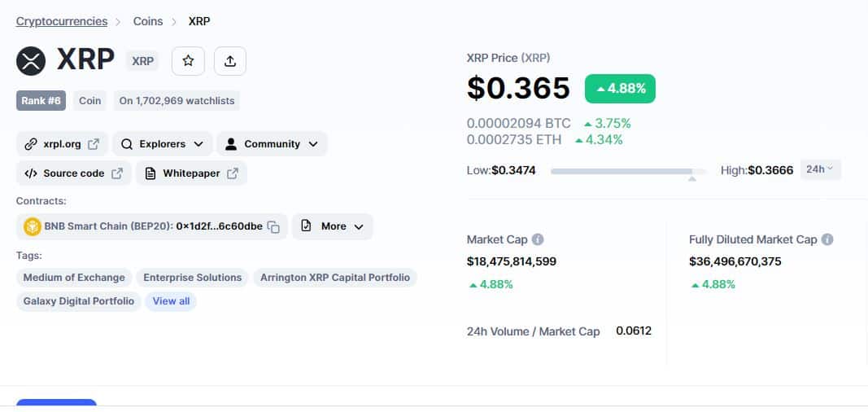868x412 pixels.
Task: Click the Fully Diluted Market Cap info icon
Action: click(827, 239)
